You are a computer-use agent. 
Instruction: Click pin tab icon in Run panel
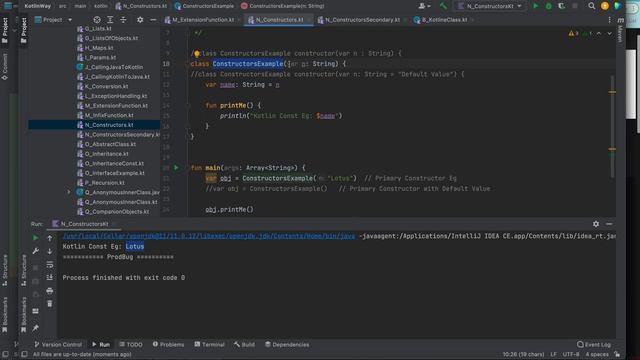pyautogui.click(x=36, y=328)
